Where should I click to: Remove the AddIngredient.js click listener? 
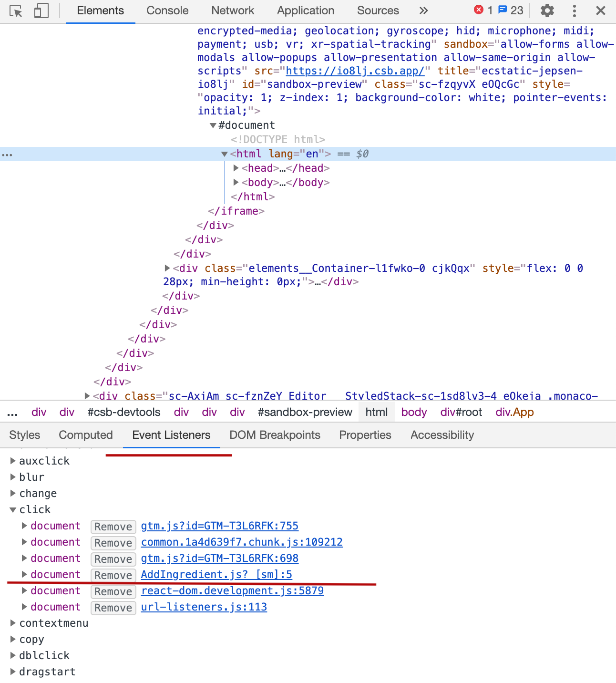[113, 575]
